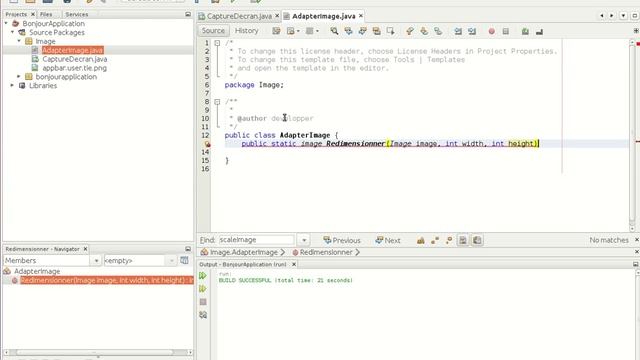Select appbar.user.tie.png in project tree
Image resolution: width=640 pixels, height=360 pixels.
pyautogui.click(x=75, y=68)
